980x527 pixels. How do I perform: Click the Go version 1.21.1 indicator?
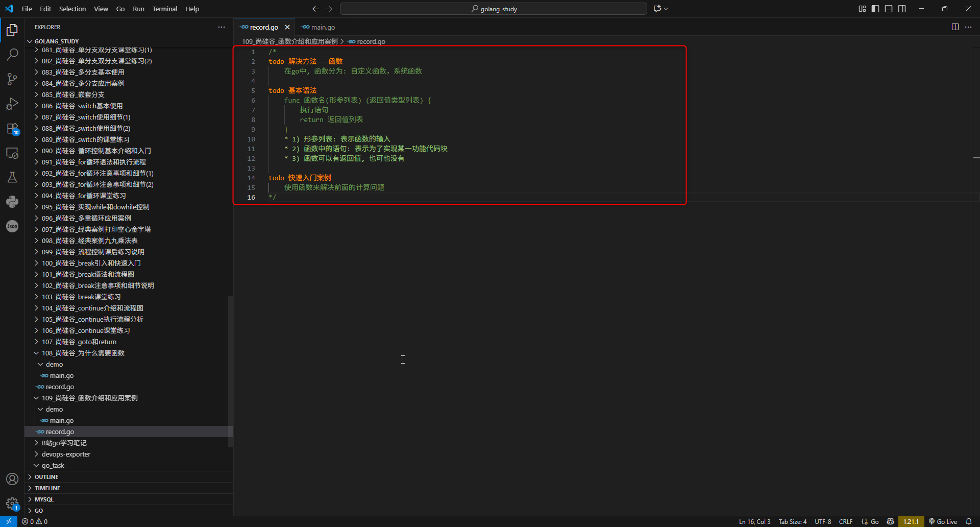[911, 521]
